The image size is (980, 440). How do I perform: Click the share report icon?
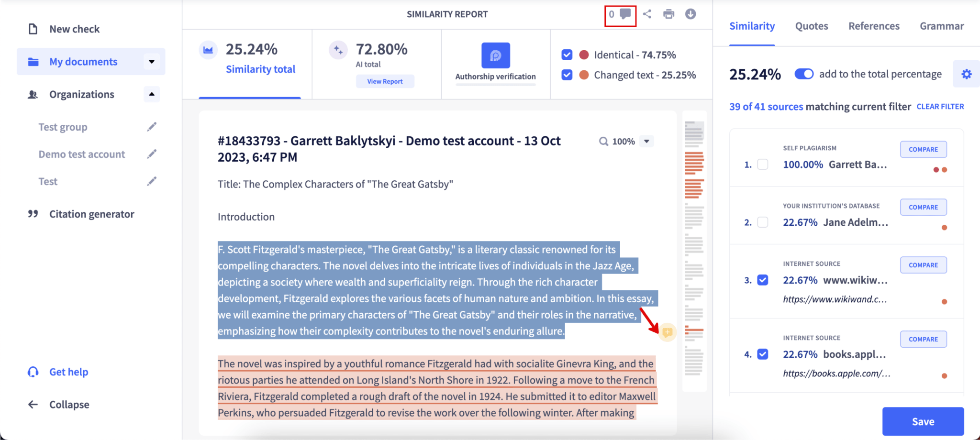[x=647, y=14]
